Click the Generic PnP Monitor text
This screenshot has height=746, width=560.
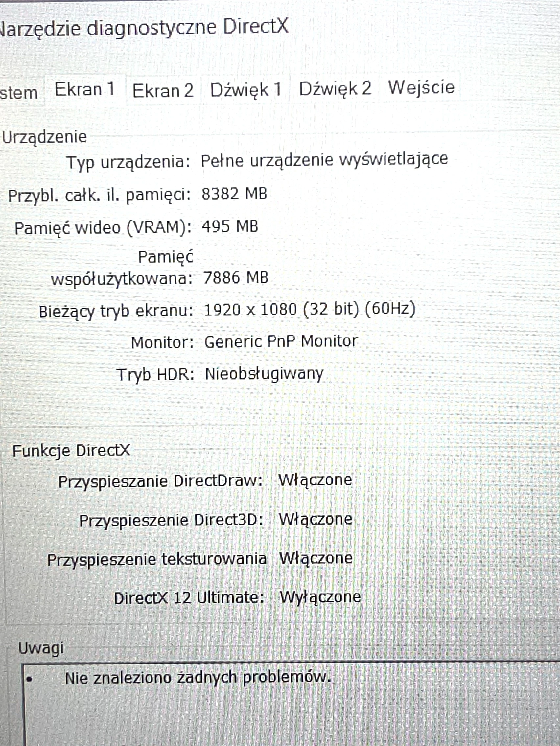pyautogui.click(x=281, y=341)
